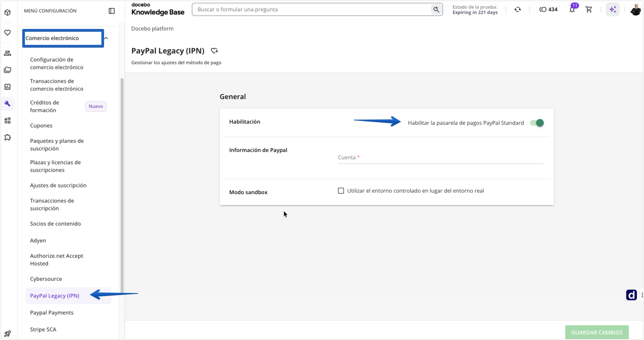
Task: Click the Docebo floating widget icon
Action: pos(632,295)
